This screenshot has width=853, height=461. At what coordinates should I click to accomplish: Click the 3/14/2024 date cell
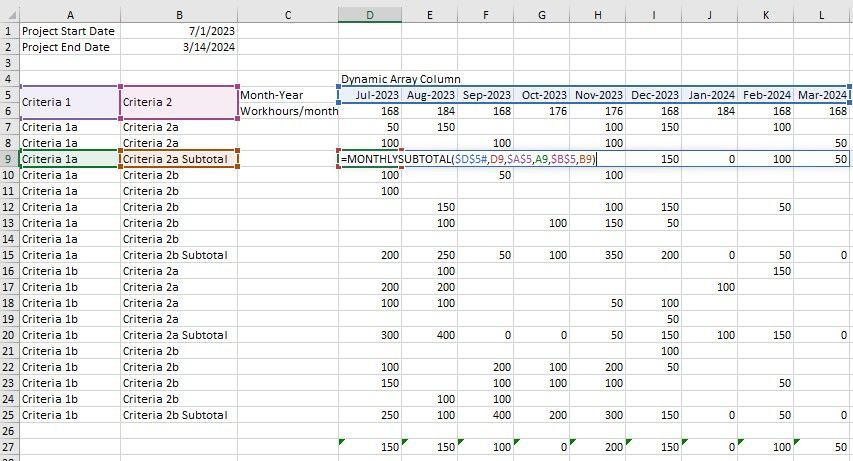click(x=179, y=47)
